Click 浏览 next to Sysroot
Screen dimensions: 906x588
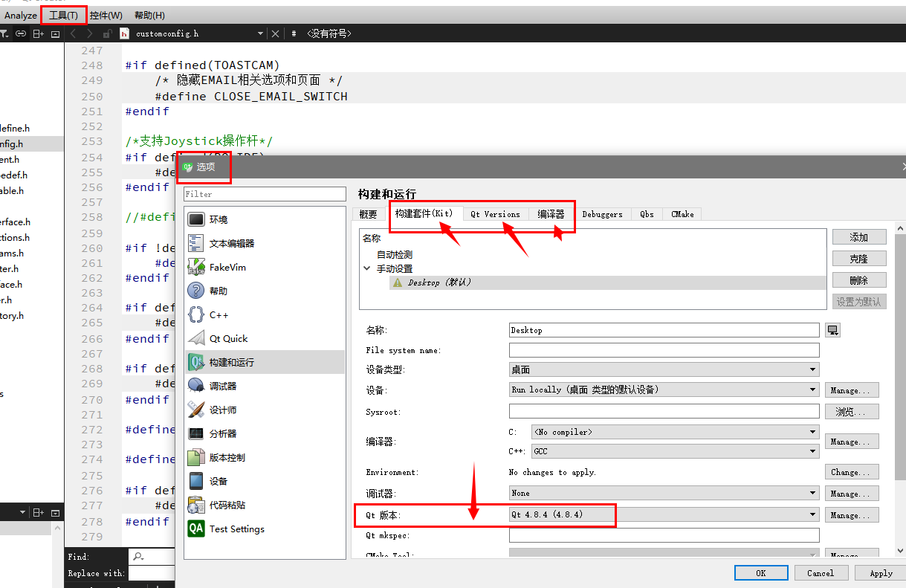tap(852, 411)
